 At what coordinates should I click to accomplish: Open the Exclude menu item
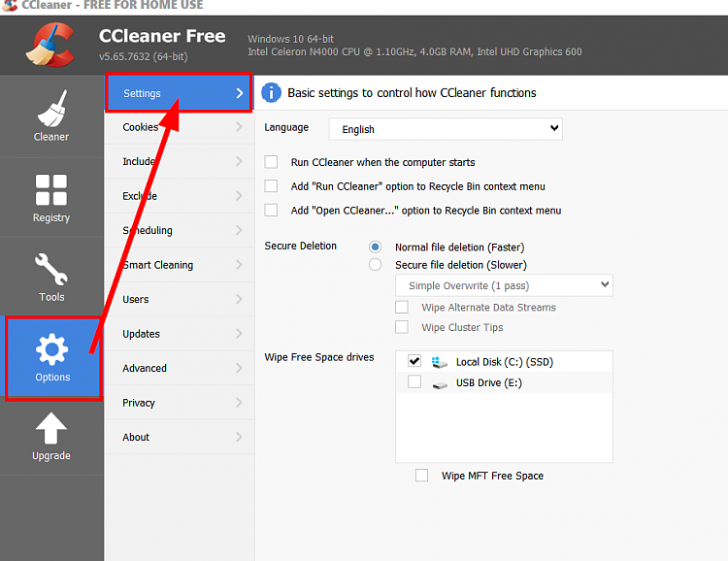180,195
